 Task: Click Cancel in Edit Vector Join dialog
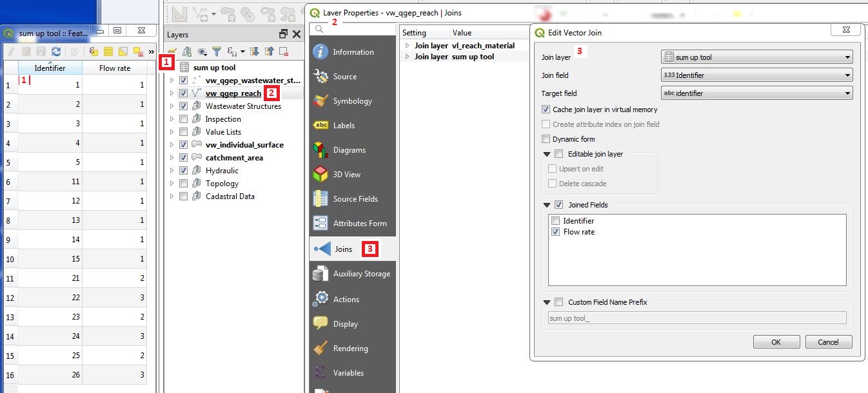click(829, 342)
